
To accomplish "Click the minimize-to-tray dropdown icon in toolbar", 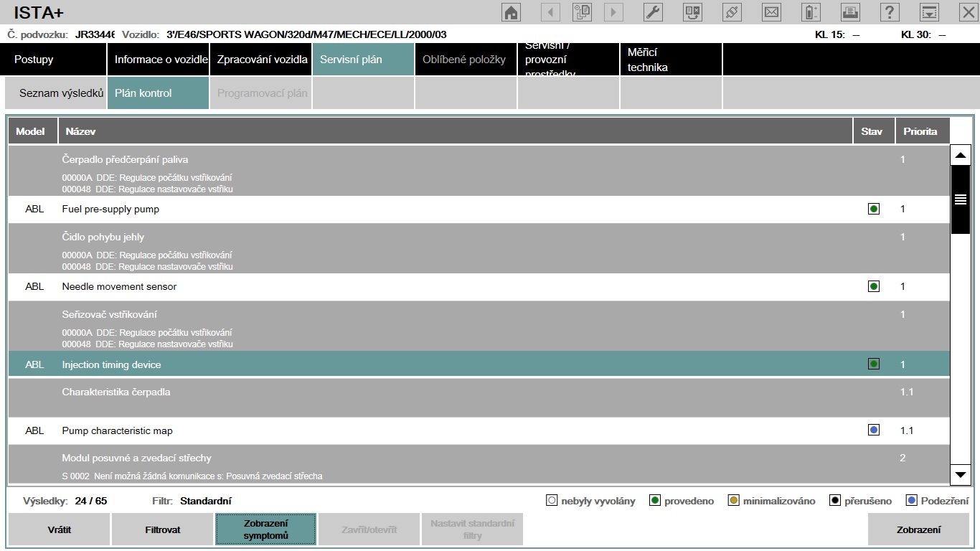I will 929,12.
